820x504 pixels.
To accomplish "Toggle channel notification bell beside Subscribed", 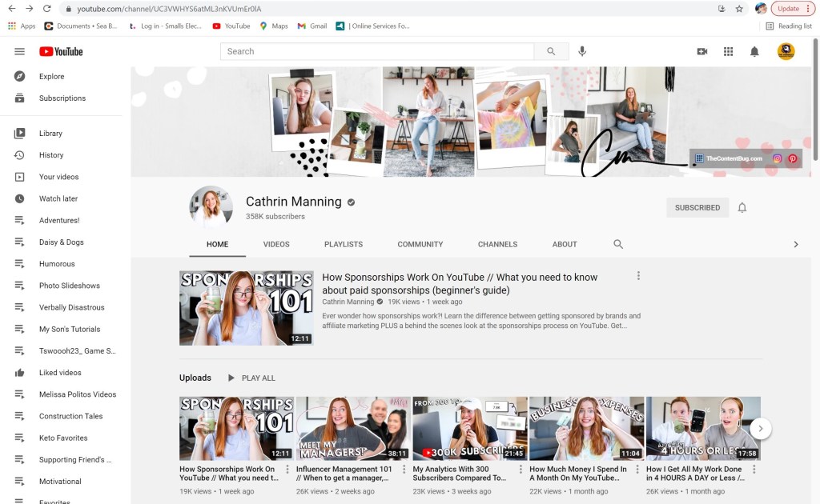I will 742,207.
